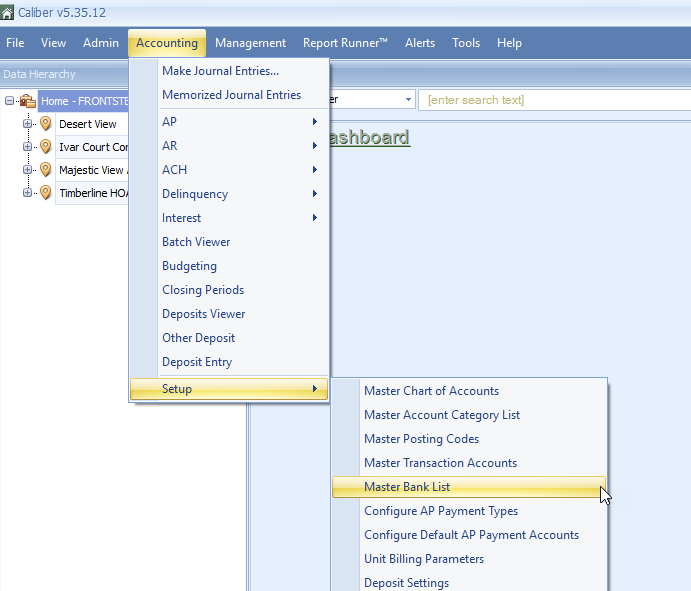Expand the Desert View tree node
691x591 pixels.
(x=28, y=124)
